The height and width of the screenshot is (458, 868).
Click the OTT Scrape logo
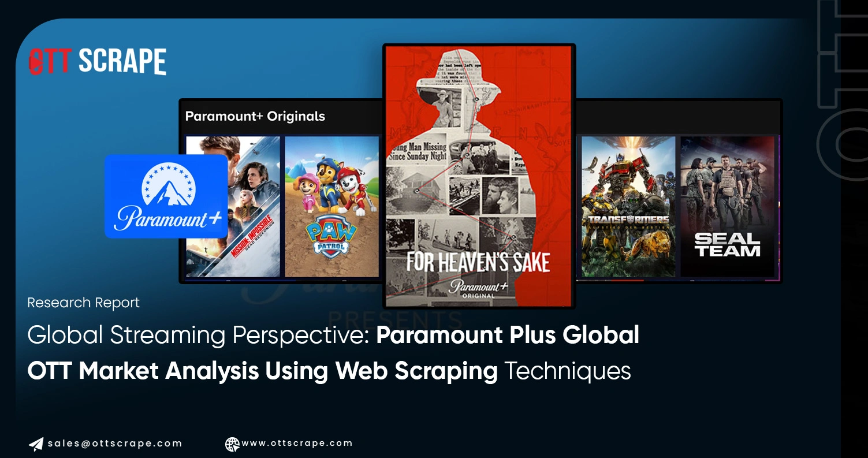tap(98, 61)
